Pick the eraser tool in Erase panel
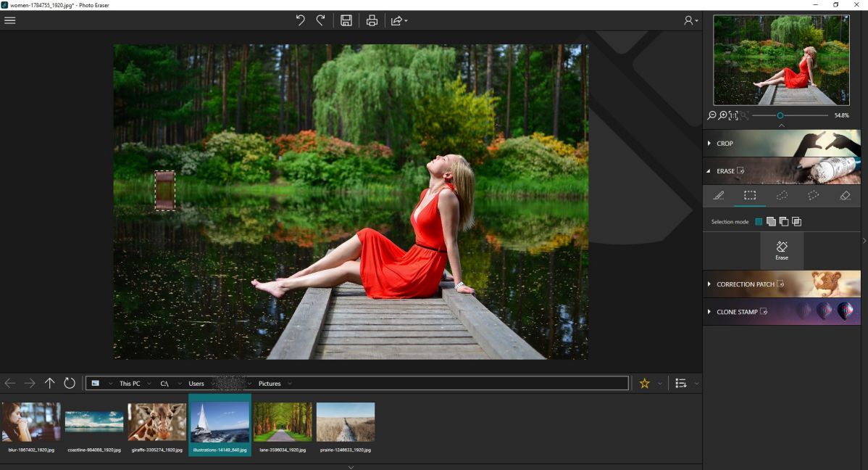This screenshot has height=470, width=868. 844,196
